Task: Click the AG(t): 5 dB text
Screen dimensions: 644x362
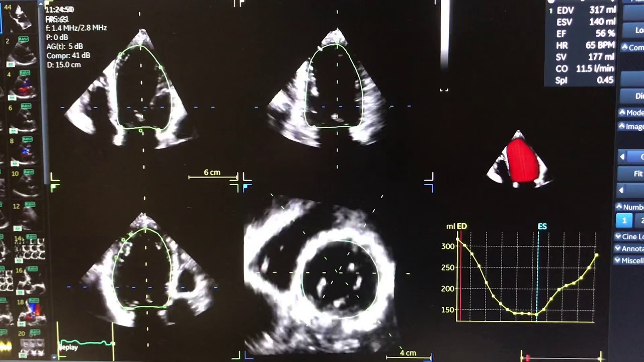Action: (64, 46)
